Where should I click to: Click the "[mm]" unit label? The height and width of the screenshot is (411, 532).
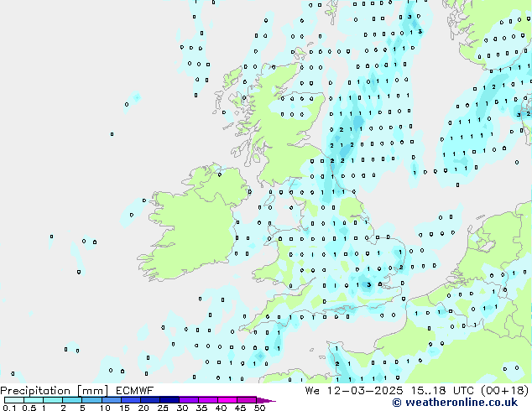point(92,391)
